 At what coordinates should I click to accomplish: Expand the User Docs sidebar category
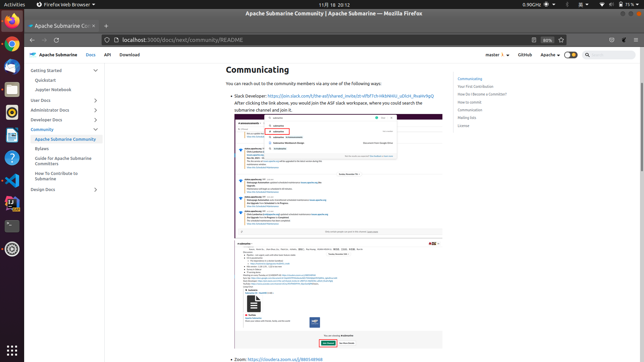point(96,101)
